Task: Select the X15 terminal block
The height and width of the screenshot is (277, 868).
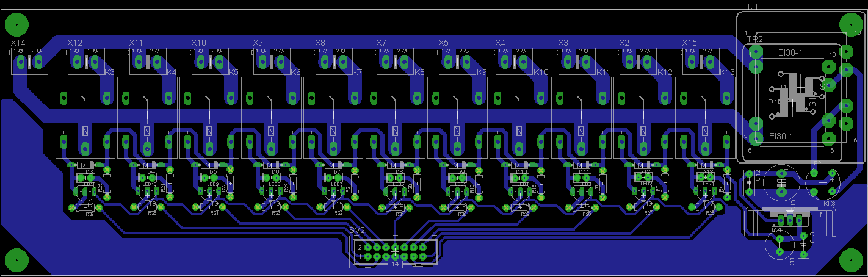Action: [701, 61]
